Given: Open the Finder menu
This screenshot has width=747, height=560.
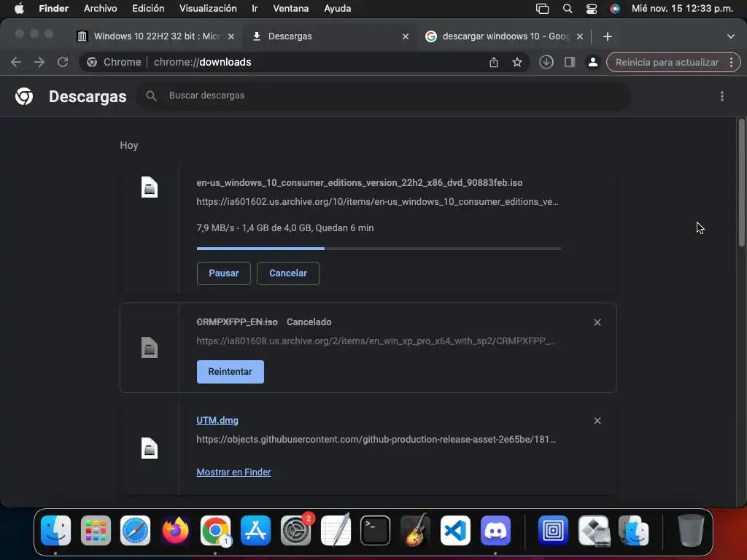Looking at the screenshot, I should click(x=53, y=9).
